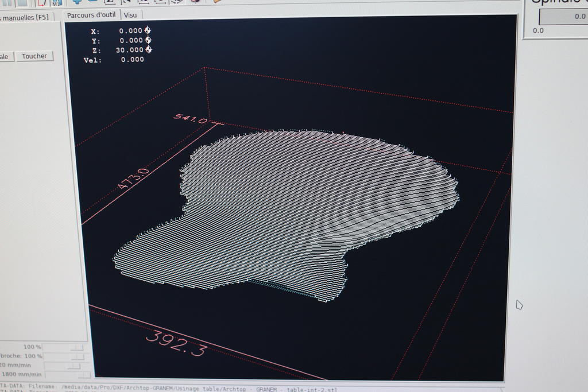Click the 1800 mm/min max velocity slider
This screenshot has height=392, width=588.
pyautogui.click(x=64, y=375)
